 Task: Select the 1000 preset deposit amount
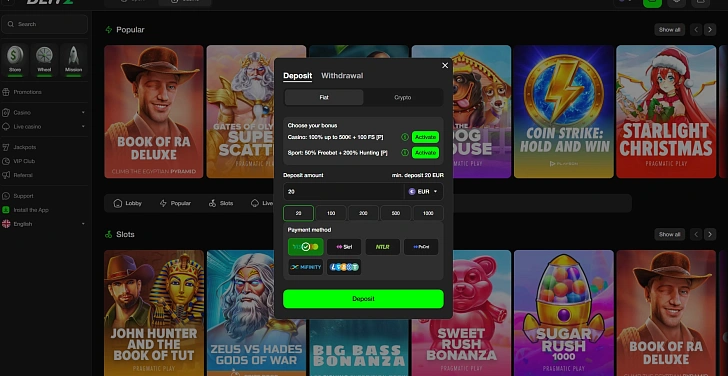pos(428,214)
